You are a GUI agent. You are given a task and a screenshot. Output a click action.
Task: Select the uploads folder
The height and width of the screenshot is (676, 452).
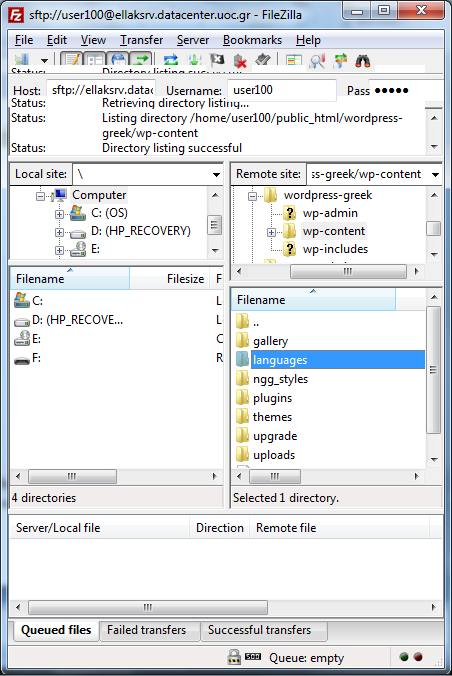[x=266, y=454]
